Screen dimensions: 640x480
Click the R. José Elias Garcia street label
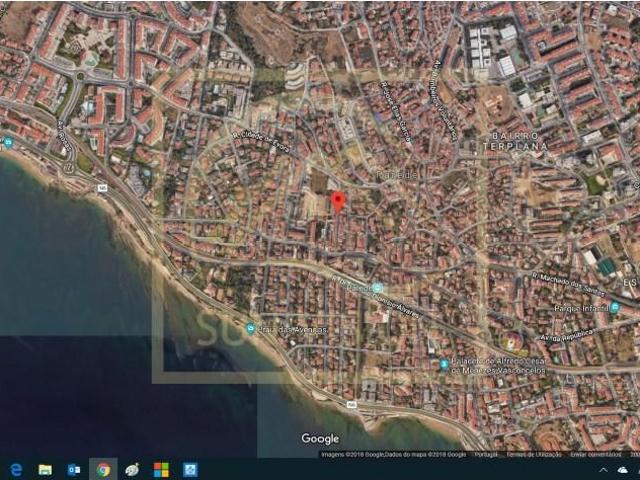[395, 111]
